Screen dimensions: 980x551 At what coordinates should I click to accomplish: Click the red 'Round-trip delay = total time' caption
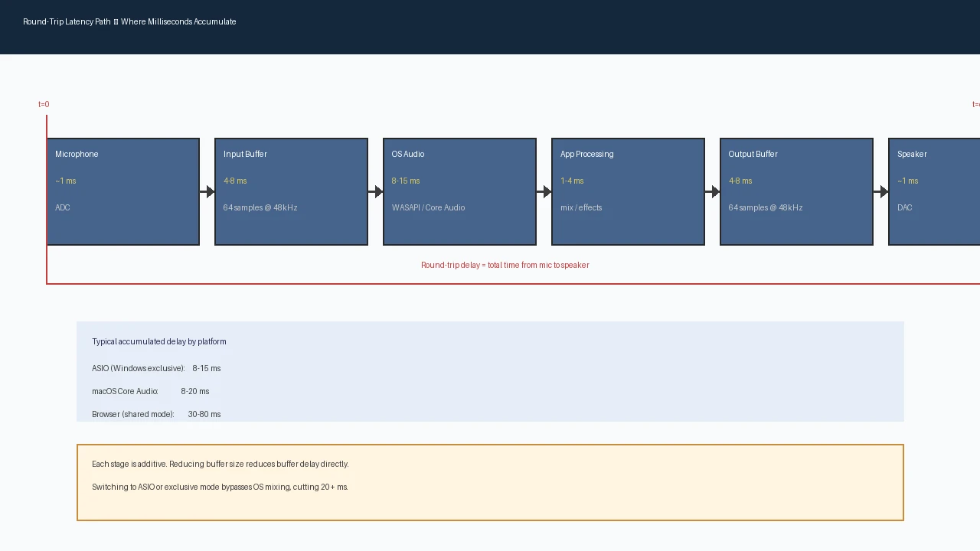505,265
